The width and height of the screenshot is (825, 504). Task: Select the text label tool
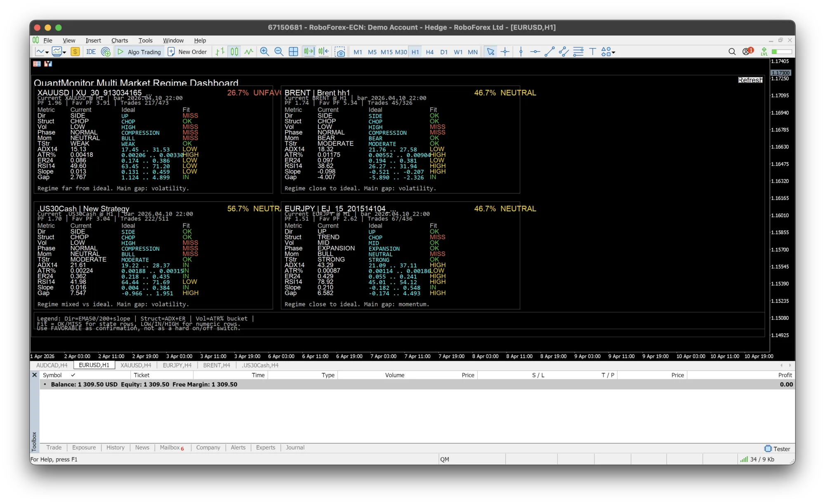pos(592,52)
